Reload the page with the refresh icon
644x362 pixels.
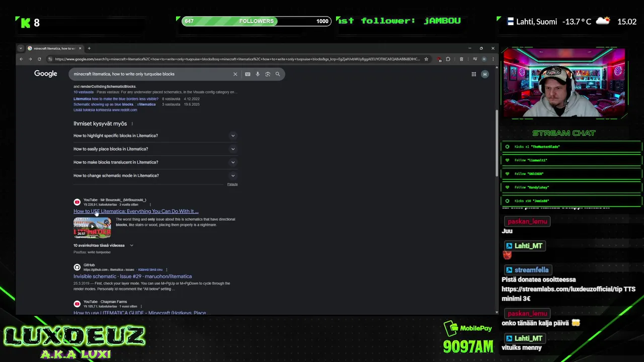pos(39,59)
